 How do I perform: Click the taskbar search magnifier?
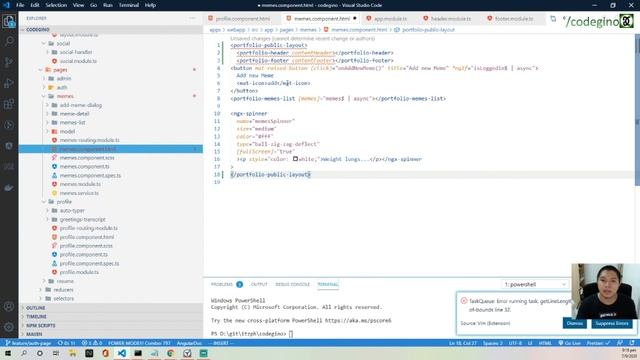(24, 353)
